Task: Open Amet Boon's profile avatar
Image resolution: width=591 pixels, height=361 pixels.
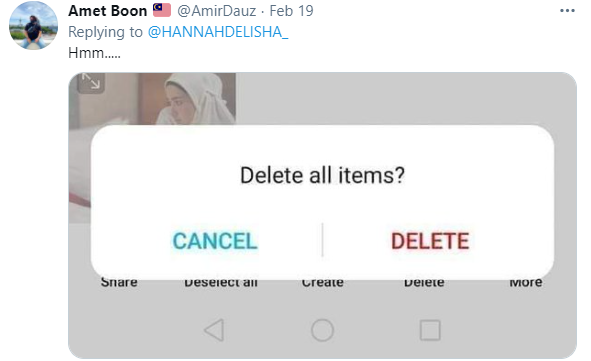Action: [34, 25]
